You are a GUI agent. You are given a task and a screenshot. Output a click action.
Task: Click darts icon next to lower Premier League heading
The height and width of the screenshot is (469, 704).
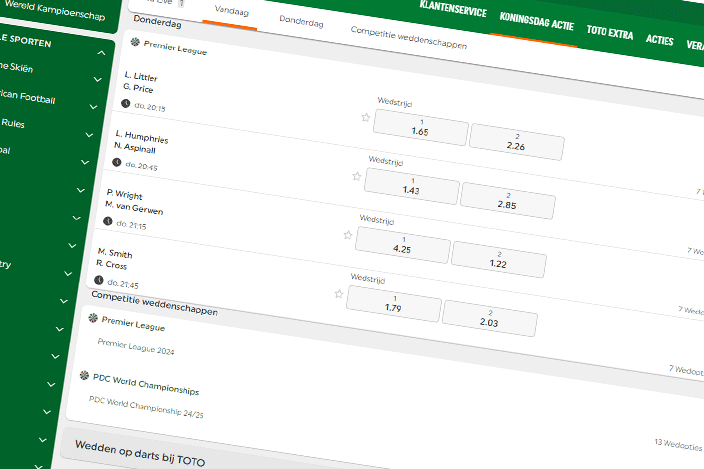[93, 318]
